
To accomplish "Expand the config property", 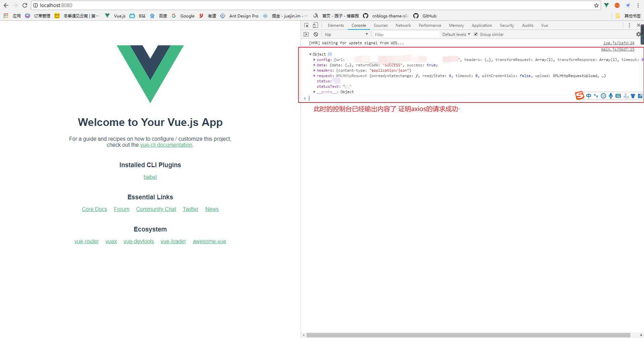I will coord(315,60).
